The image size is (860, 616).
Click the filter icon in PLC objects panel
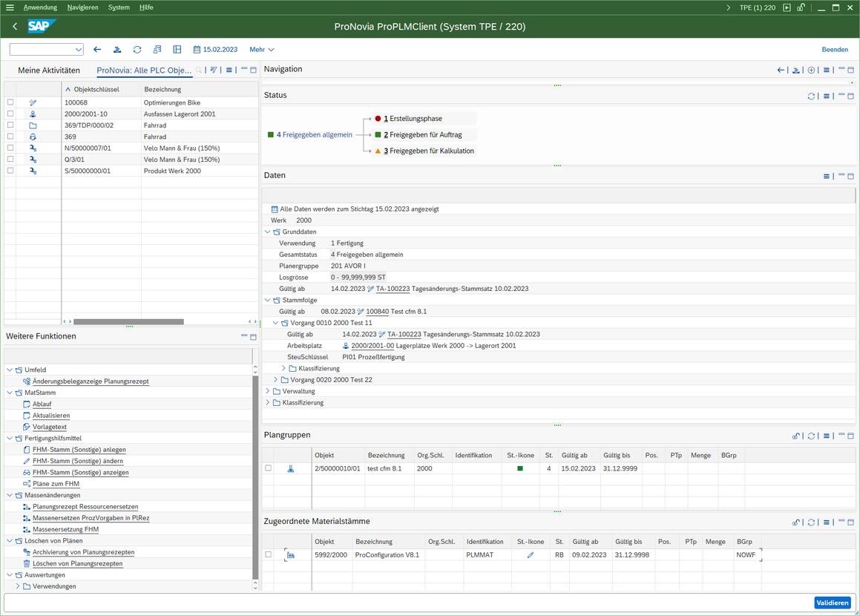(214, 71)
